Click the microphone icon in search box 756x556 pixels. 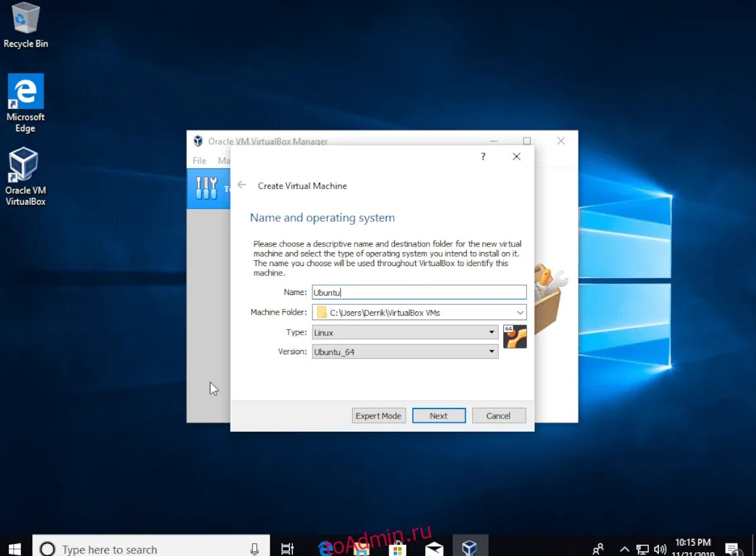pyautogui.click(x=255, y=548)
